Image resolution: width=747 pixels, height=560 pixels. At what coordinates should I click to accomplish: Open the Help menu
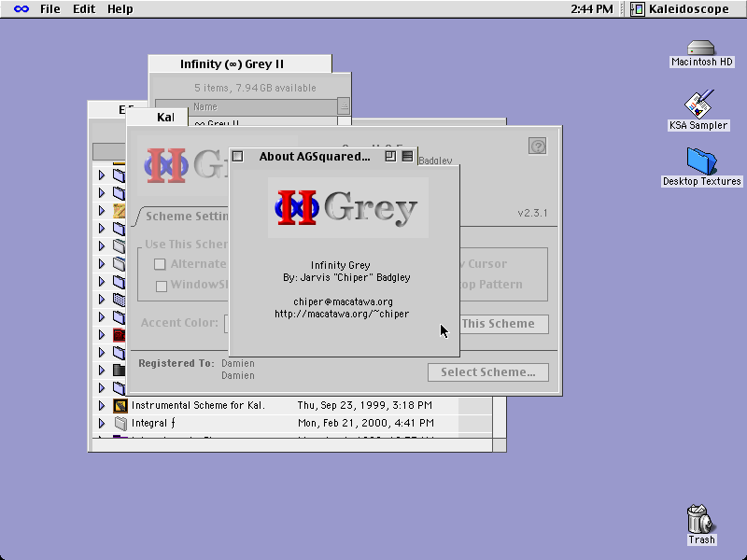tap(120, 9)
